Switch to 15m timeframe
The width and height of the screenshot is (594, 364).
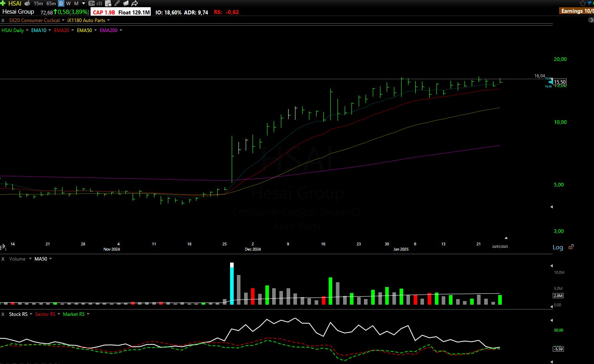tap(38, 3)
